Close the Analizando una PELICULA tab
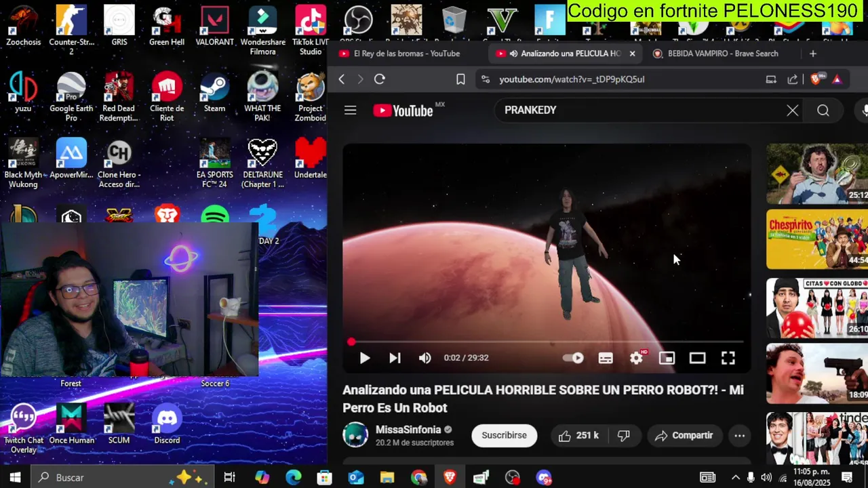868x488 pixels. click(632, 54)
